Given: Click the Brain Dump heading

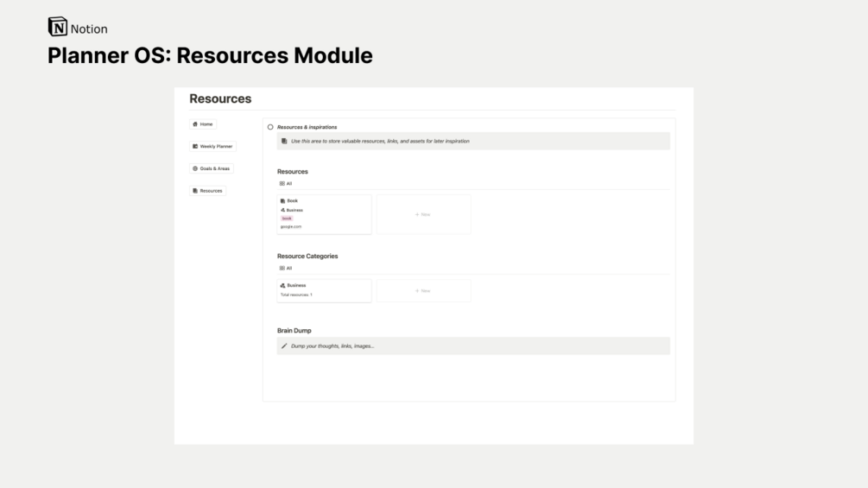Looking at the screenshot, I should coord(294,330).
